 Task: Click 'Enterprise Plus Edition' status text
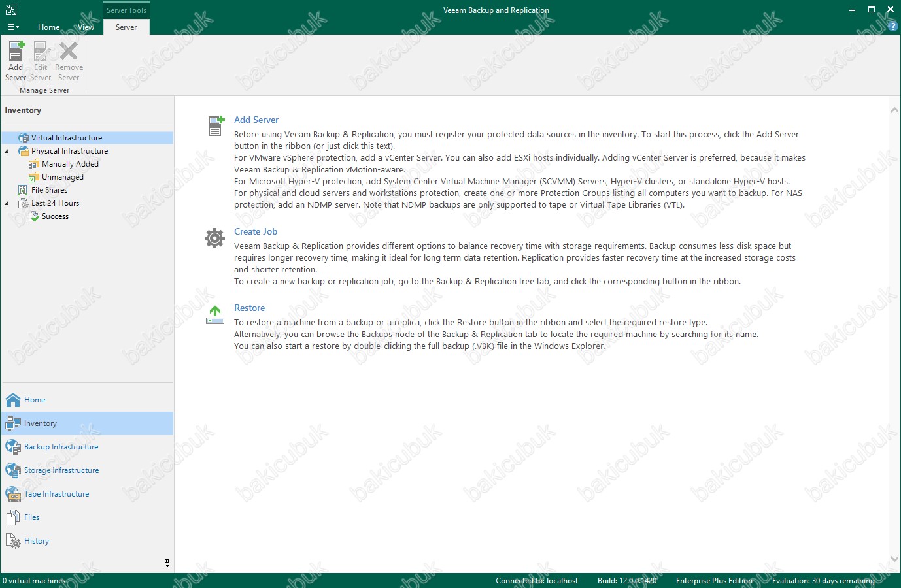coord(714,581)
